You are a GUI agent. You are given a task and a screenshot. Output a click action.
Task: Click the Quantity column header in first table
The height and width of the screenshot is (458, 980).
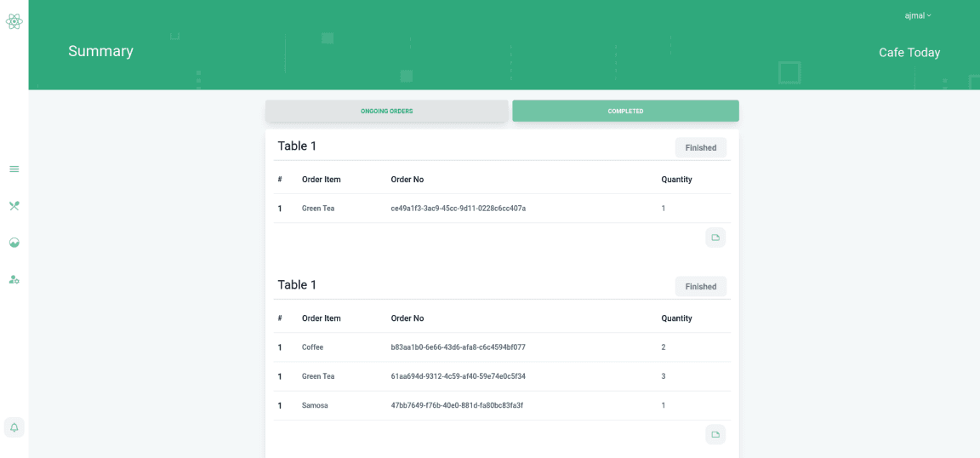[676, 180]
